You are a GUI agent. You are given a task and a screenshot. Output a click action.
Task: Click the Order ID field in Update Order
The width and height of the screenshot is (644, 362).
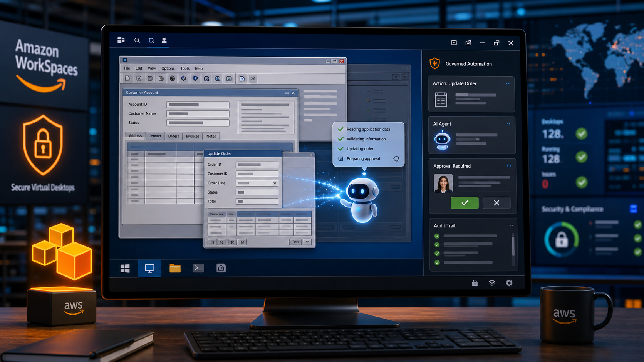pyautogui.click(x=257, y=165)
